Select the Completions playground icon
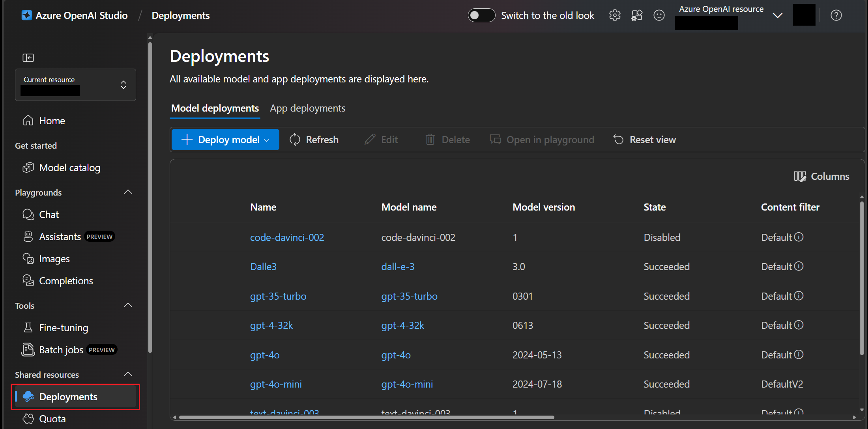Image resolution: width=868 pixels, height=429 pixels. [x=28, y=280]
